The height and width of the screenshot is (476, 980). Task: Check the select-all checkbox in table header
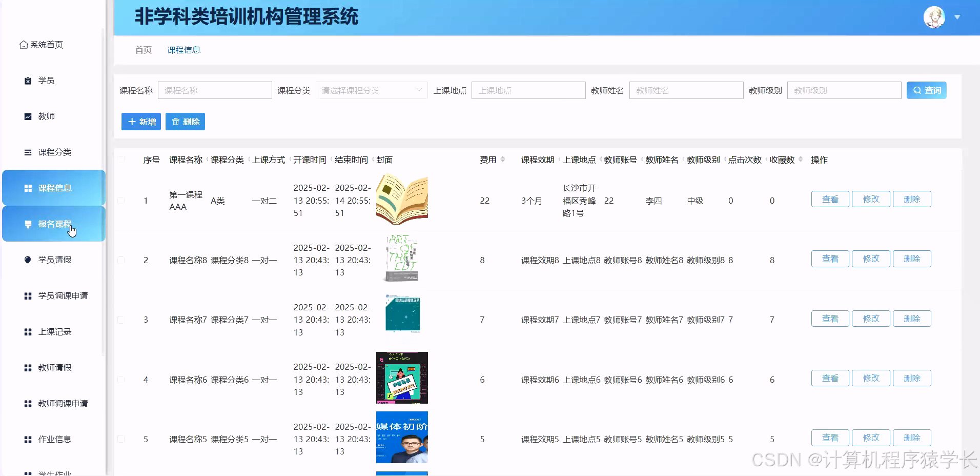tap(121, 160)
